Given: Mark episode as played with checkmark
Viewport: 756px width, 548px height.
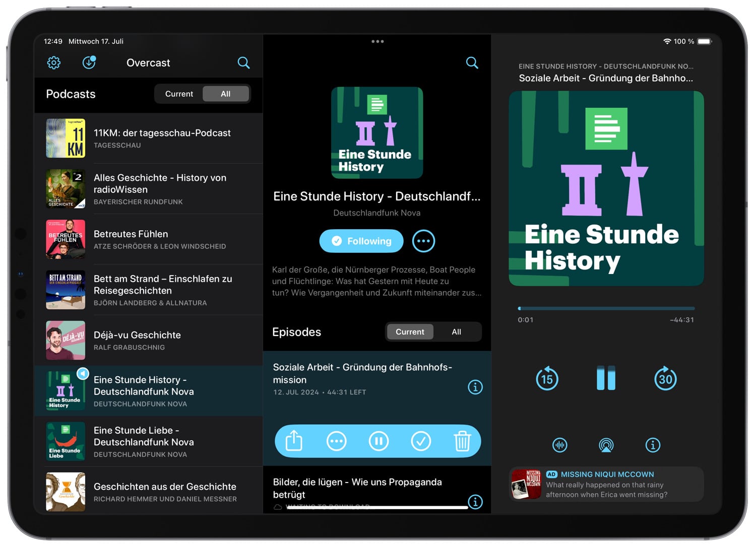Looking at the screenshot, I should coord(421,441).
